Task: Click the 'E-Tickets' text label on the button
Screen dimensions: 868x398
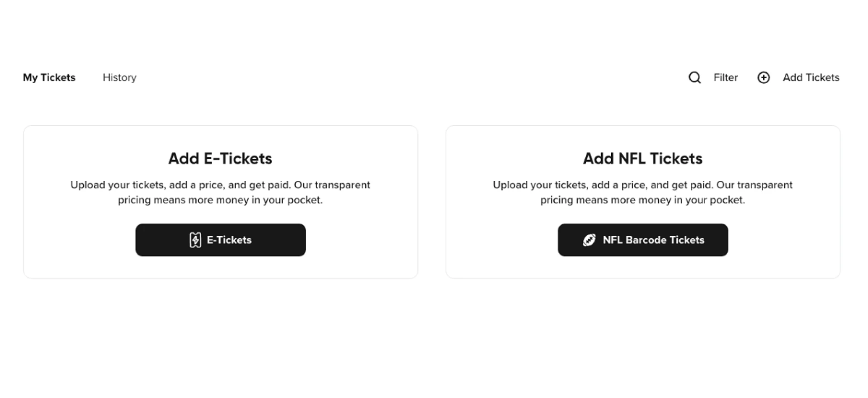Action: click(229, 240)
